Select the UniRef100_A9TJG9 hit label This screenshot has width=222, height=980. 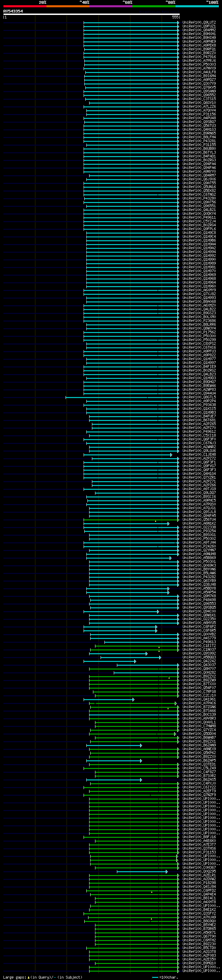199,489
